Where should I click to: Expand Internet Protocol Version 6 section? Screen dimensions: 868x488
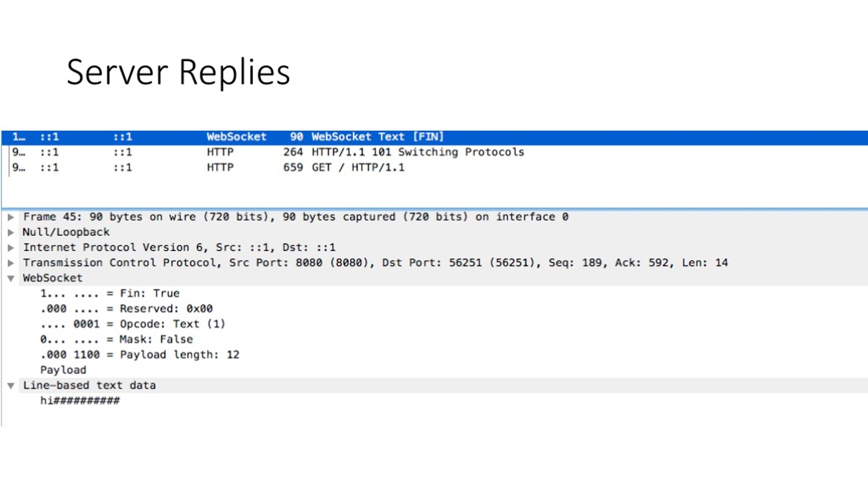pyautogui.click(x=11, y=248)
